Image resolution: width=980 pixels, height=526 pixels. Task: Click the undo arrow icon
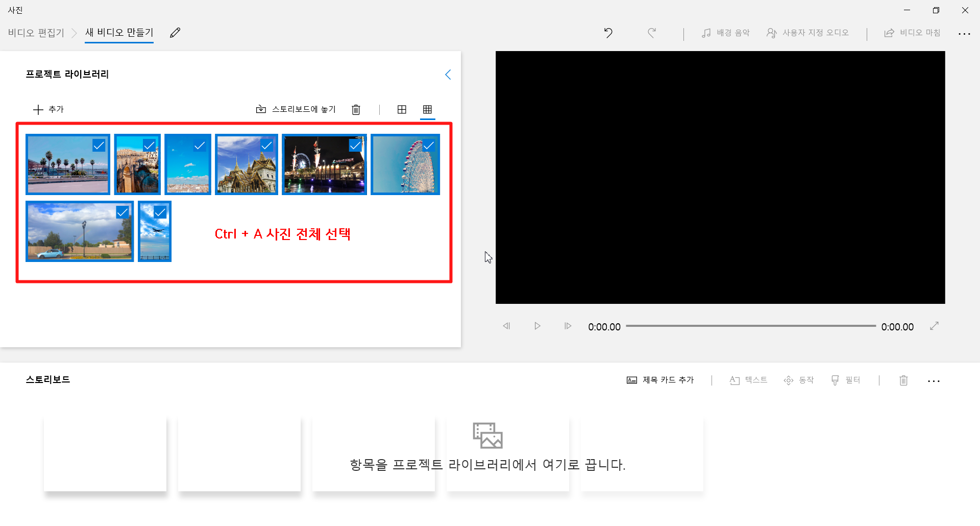click(x=608, y=33)
